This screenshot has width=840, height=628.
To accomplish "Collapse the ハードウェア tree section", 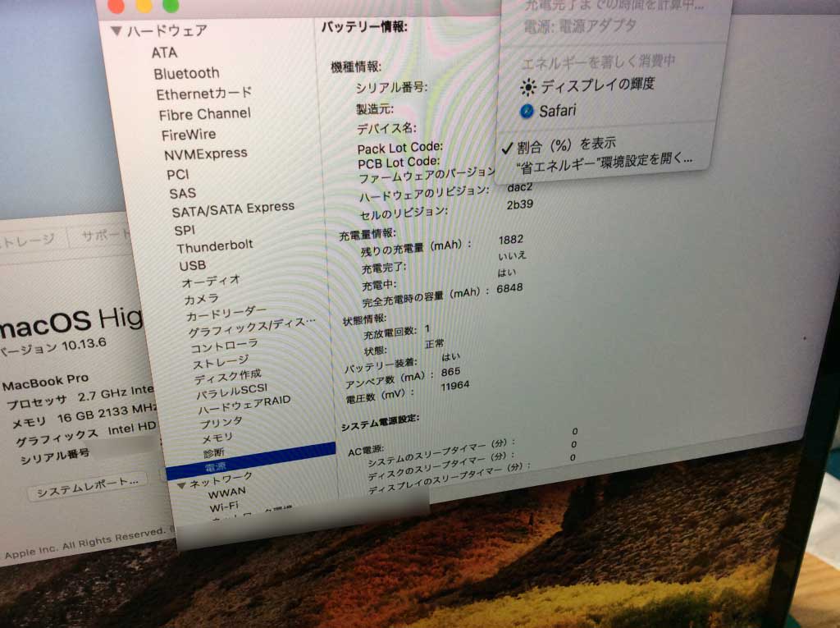I will [116, 31].
